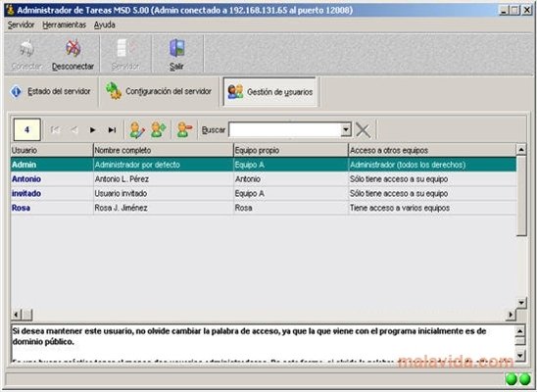Click the 'Usuario invitado' cell
The image size is (537, 392).
point(163,193)
